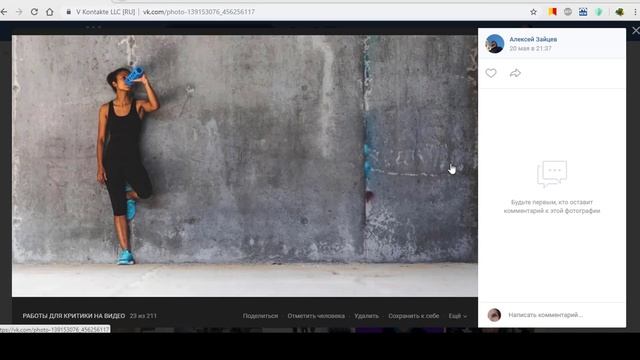
Task: Click the address bar URL
Action: point(199,12)
